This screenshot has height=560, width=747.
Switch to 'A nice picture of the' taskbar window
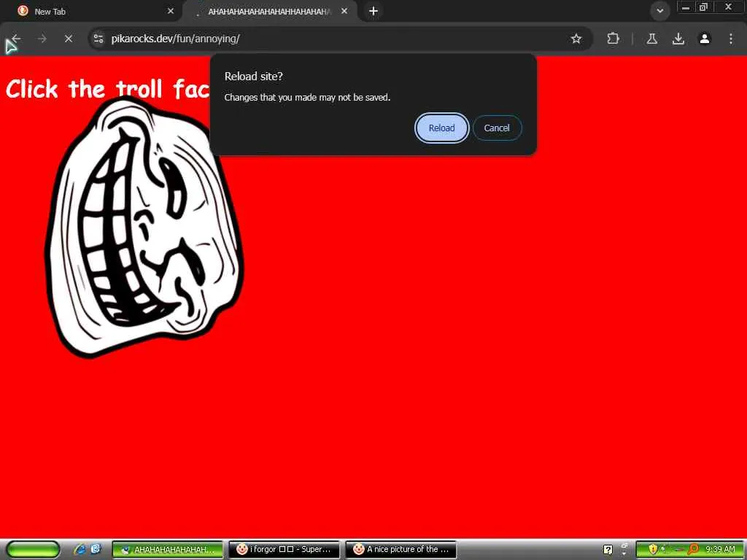[400, 550]
